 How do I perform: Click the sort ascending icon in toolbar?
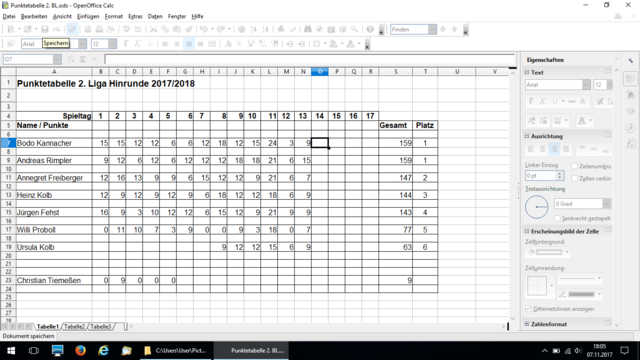[x=253, y=29]
